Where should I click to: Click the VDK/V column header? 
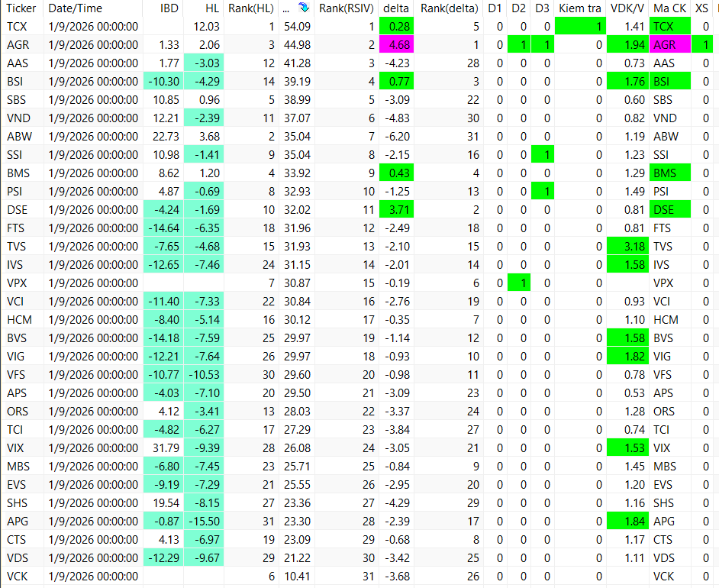coord(627,8)
